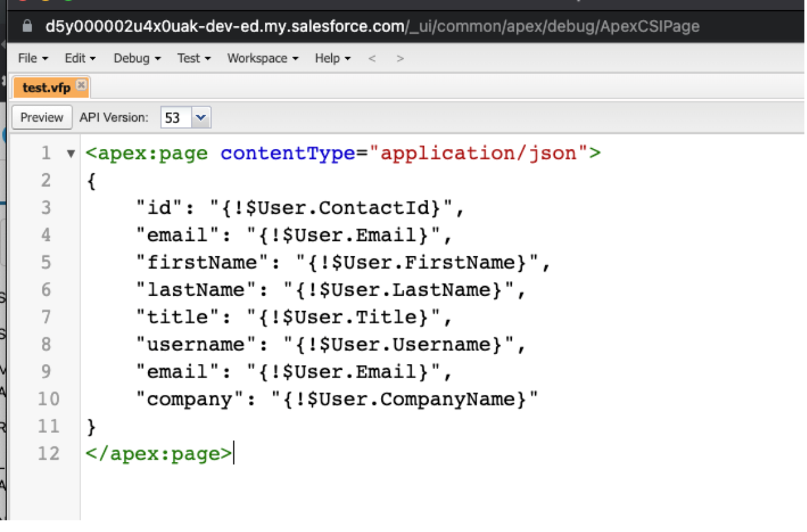This screenshot has height=532, width=807.
Task: Open the File menu
Action: 33,58
